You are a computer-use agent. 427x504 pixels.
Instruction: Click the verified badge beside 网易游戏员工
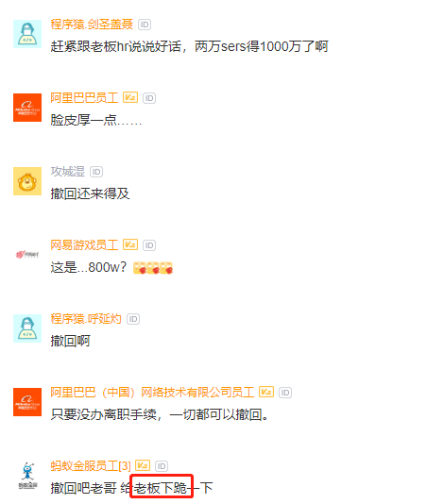coord(130,245)
